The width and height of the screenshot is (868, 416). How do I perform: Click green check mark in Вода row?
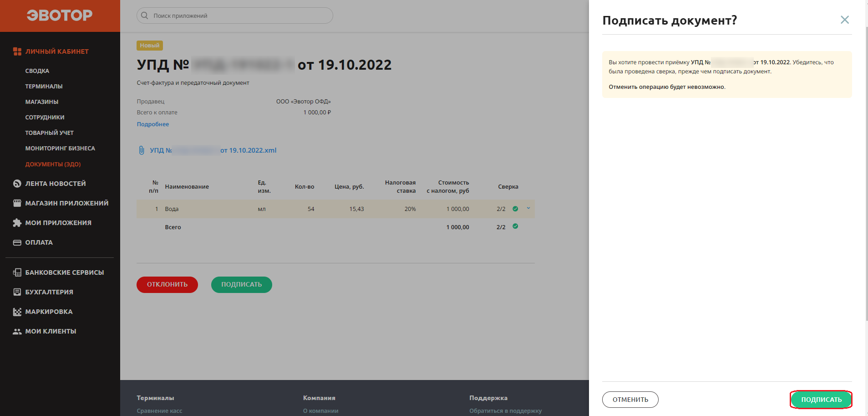[x=515, y=209]
